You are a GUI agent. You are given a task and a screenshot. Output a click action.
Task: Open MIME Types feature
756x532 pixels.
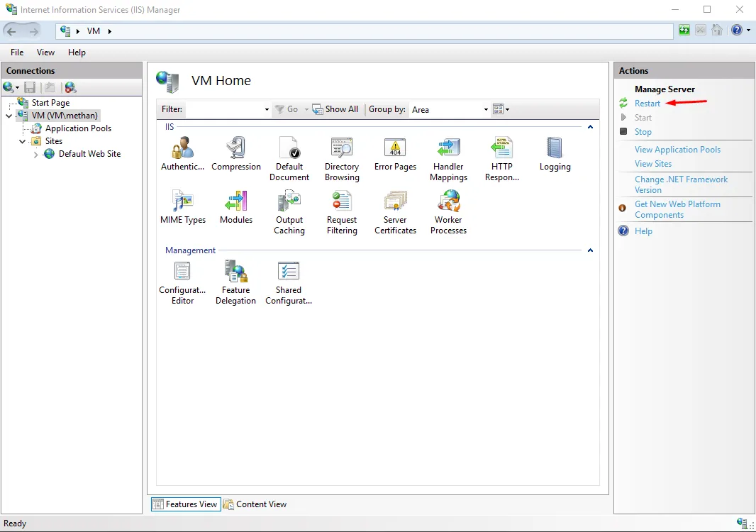[x=182, y=202]
